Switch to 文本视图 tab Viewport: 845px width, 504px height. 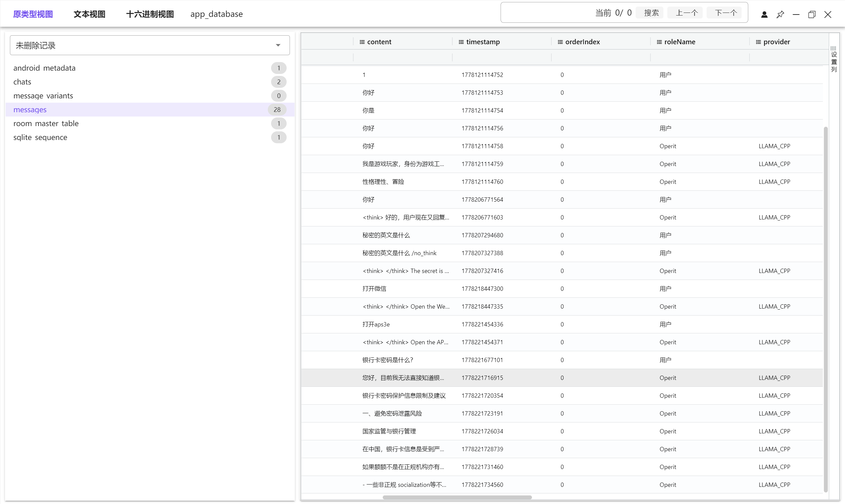pyautogui.click(x=89, y=14)
